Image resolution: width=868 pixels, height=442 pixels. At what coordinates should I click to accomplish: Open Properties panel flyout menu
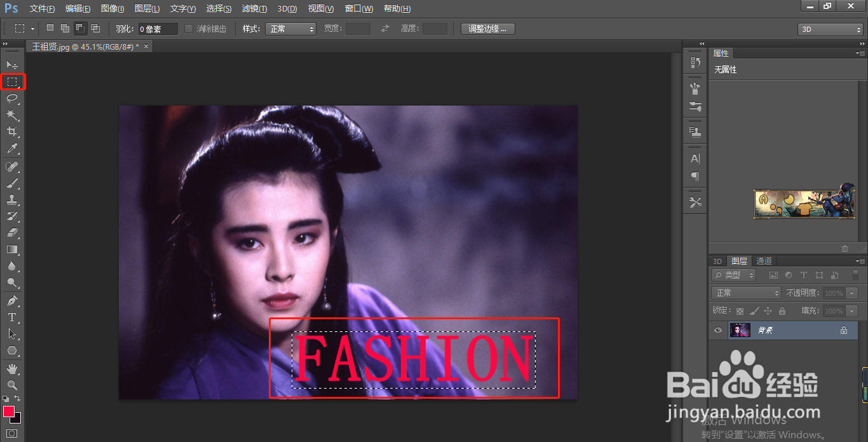pos(860,53)
